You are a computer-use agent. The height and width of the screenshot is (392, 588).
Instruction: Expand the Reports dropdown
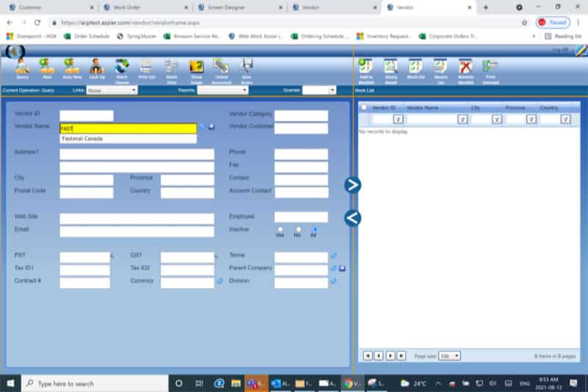click(x=222, y=90)
